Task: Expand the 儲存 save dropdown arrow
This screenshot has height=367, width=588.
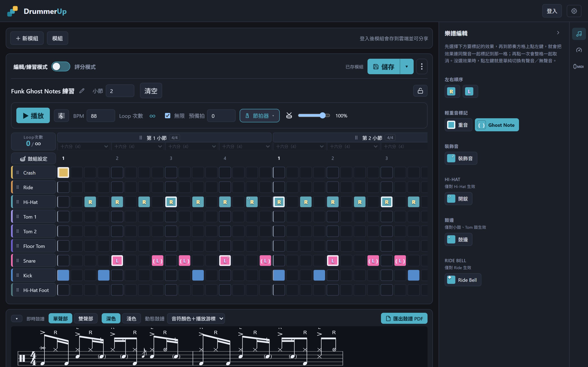Action: pos(406,66)
